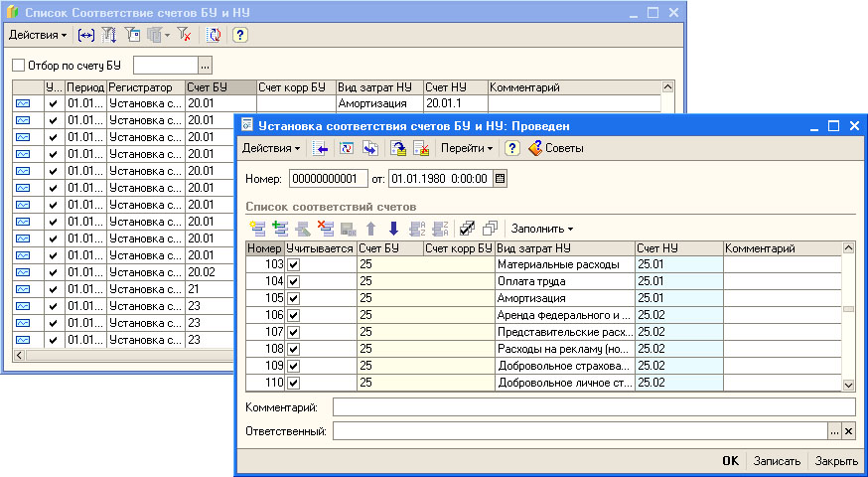Click date interval icon in list window toolbar
This screenshot has width=868, height=477.
[x=85, y=35]
